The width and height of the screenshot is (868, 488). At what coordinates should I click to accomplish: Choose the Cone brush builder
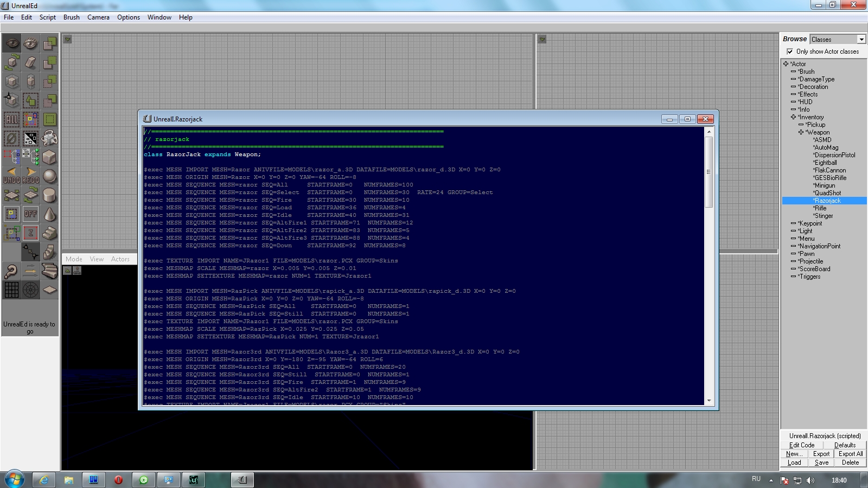50,214
